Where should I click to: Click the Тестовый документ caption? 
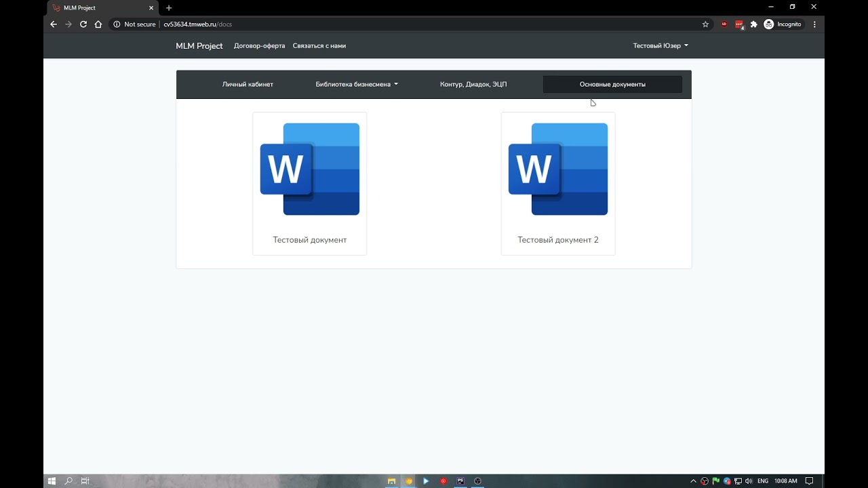point(310,240)
